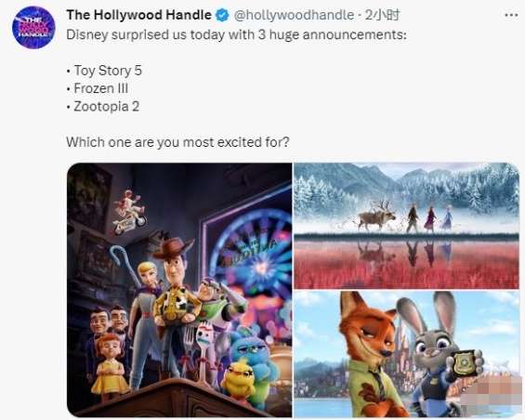Click Sven the reindeer in Frozen image
The image size is (525, 420).
[376, 217]
